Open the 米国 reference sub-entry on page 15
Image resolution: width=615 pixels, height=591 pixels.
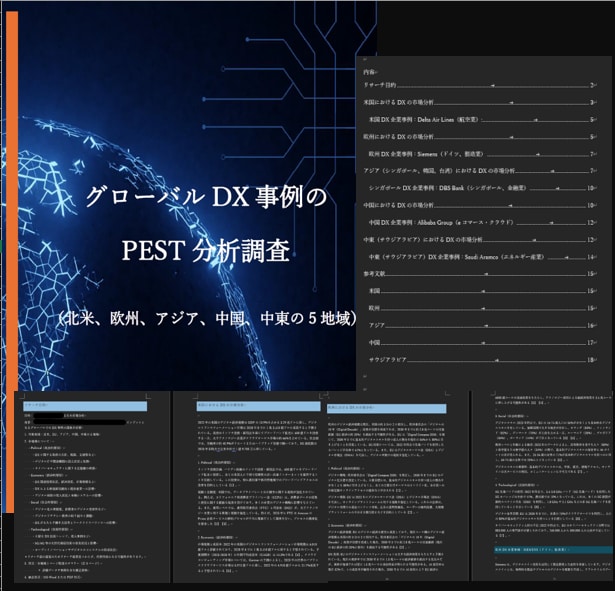click(482, 291)
